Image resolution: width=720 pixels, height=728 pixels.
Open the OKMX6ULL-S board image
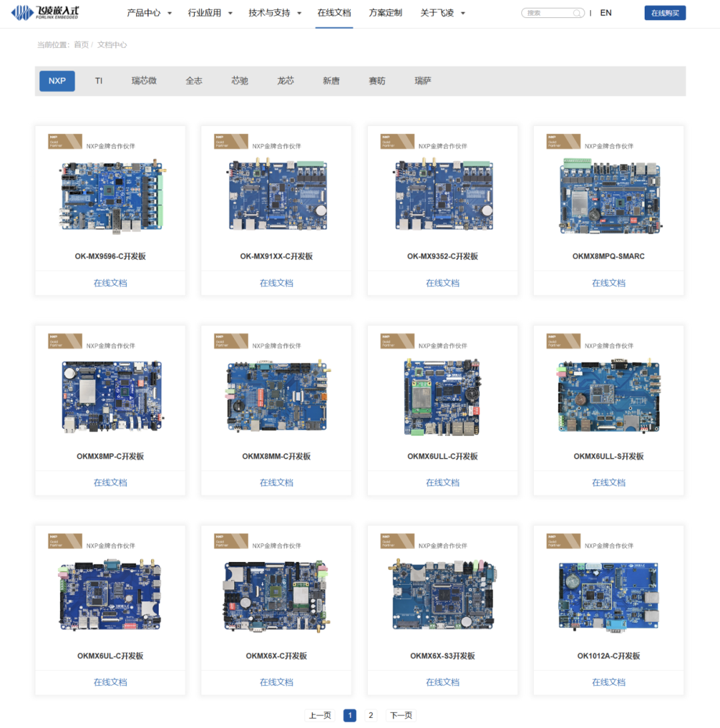coord(609,395)
